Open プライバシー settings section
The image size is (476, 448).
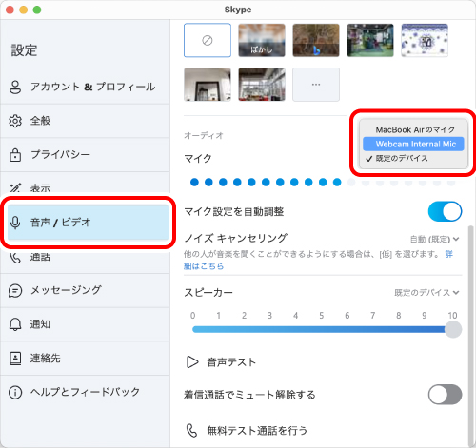85,155
